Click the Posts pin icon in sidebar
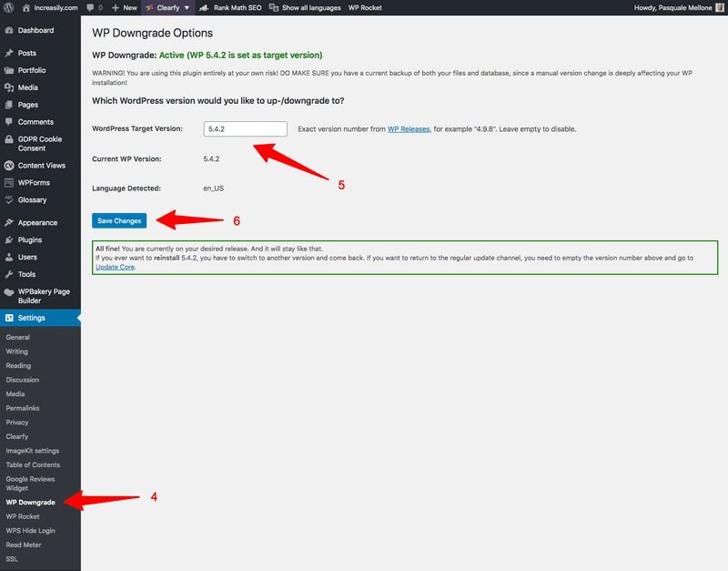728x571 pixels. click(x=9, y=53)
